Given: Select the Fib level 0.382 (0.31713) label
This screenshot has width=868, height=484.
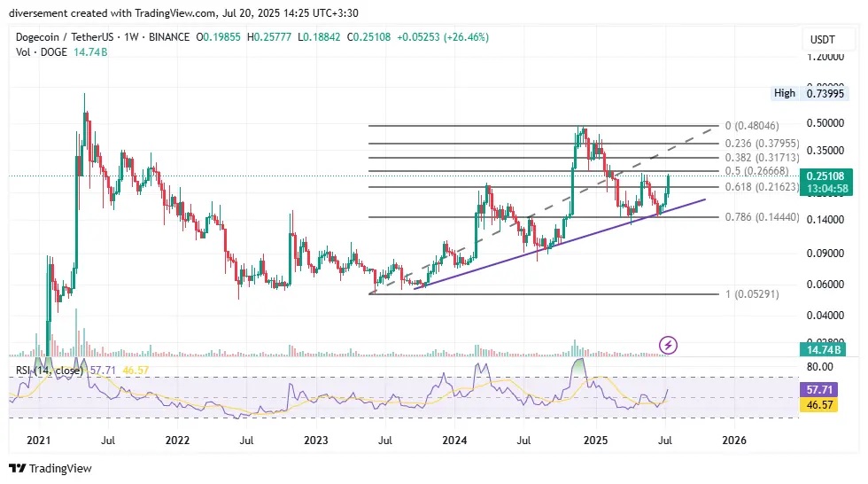Looking at the screenshot, I should coord(763,158).
